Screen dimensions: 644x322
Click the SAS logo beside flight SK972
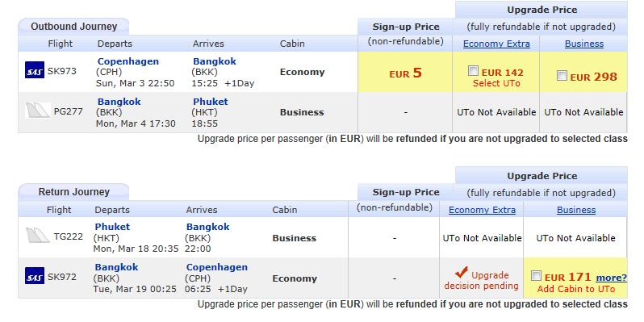click(35, 276)
